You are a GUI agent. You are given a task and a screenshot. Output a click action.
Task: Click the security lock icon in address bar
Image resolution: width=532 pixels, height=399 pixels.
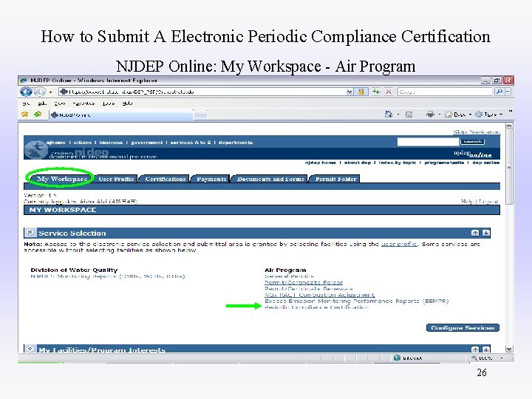coord(361,92)
